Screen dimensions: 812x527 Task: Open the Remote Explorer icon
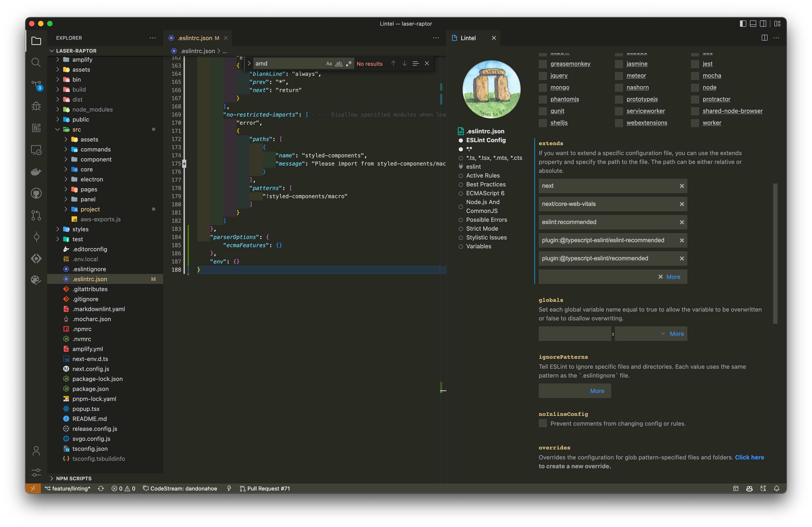point(36,150)
